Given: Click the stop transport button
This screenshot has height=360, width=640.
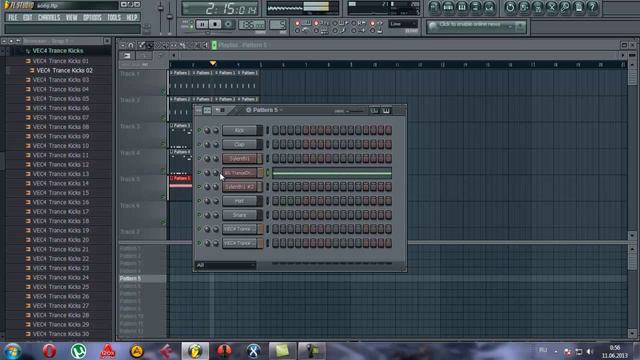Looking at the screenshot, I should click(215, 24).
